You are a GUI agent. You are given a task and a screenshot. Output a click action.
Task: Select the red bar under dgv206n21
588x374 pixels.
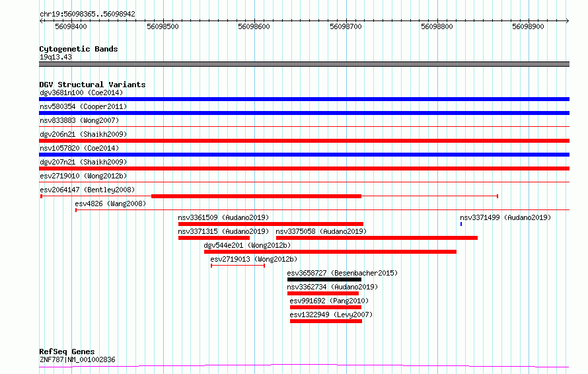[x=304, y=141]
